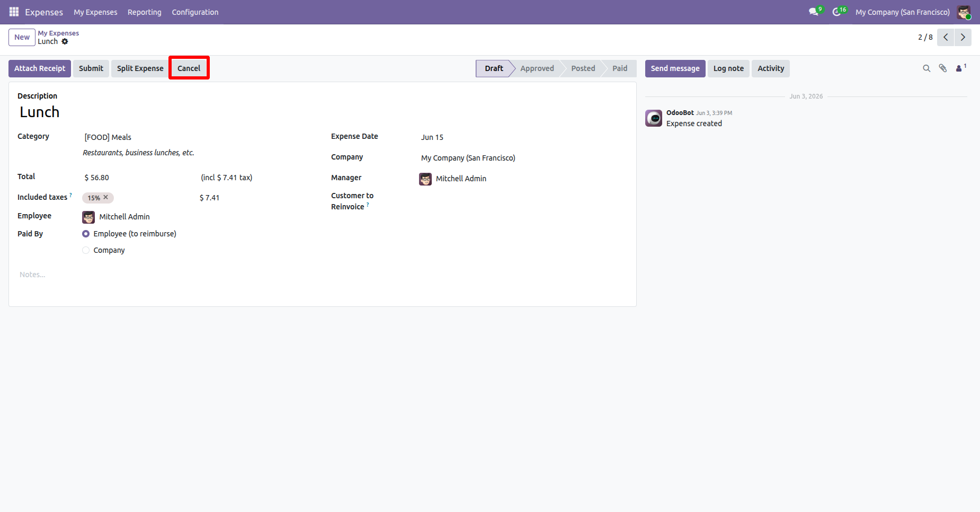Click the Notes text area
980x512 pixels.
[322, 275]
